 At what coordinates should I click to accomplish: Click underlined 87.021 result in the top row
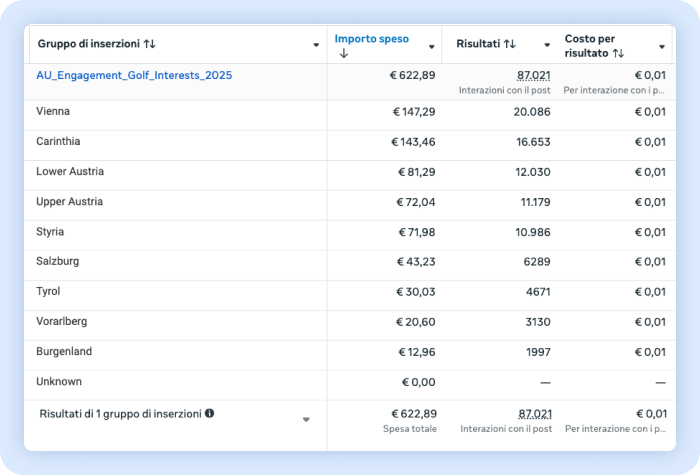click(x=533, y=76)
